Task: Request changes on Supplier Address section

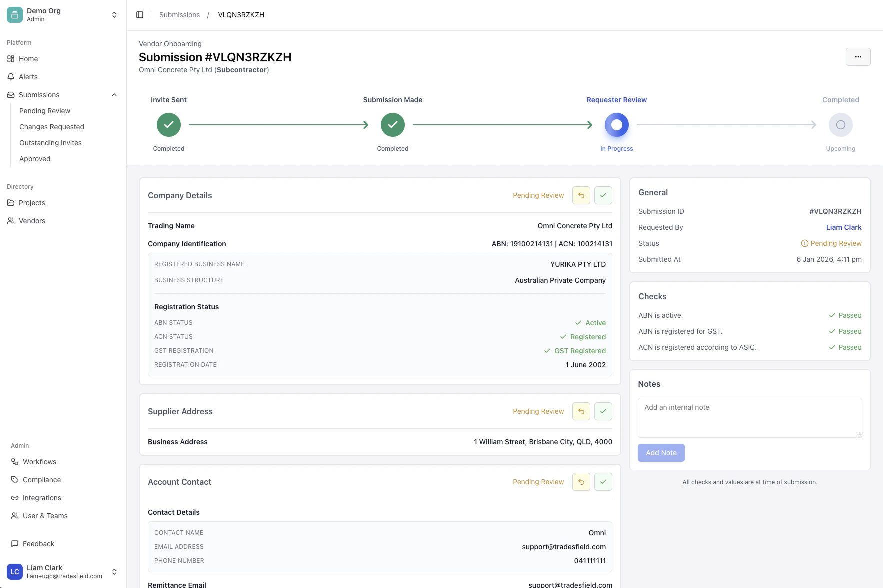Action: [x=581, y=411]
